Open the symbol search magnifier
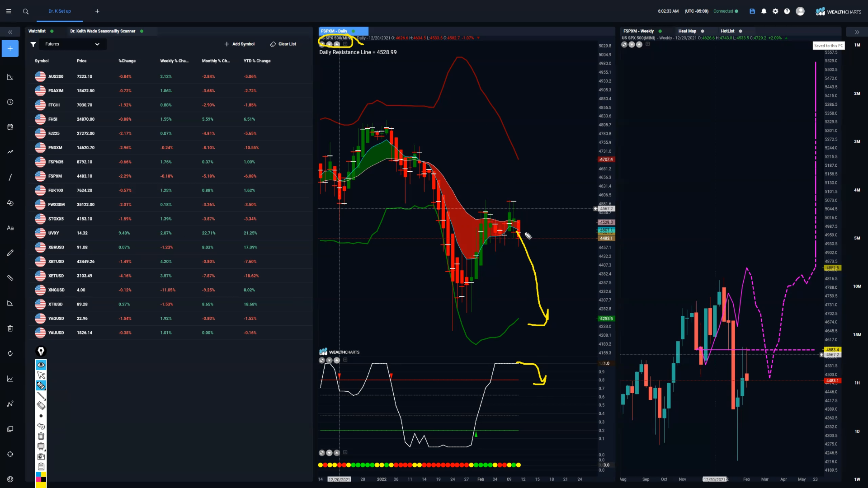The width and height of the screenshot is (868, 488). [x=26, y=11]
